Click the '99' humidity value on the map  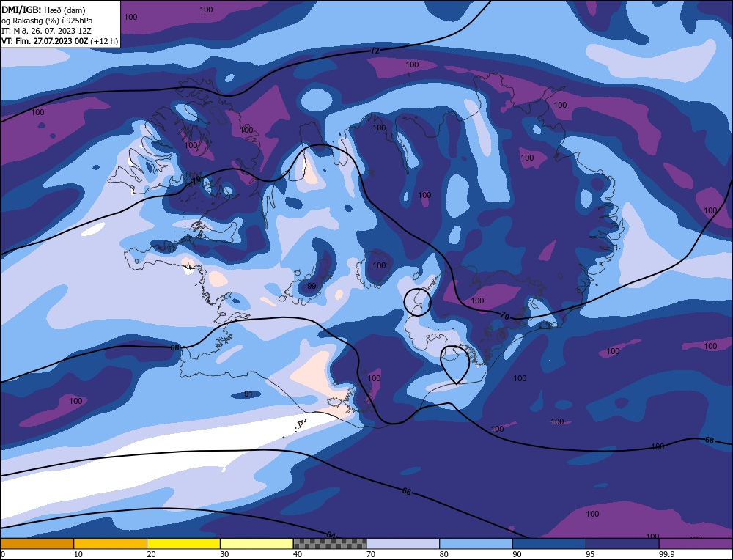tap(312, 286)
